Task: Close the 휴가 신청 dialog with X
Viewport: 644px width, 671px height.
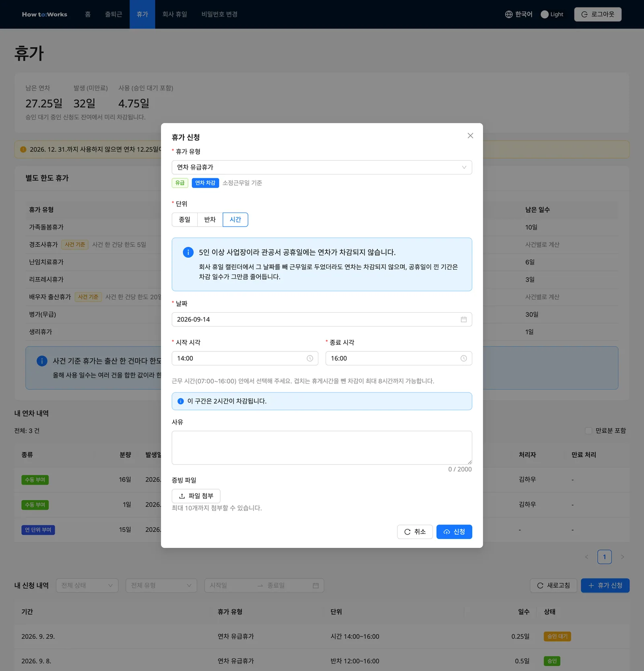Action: click(470, 136)
